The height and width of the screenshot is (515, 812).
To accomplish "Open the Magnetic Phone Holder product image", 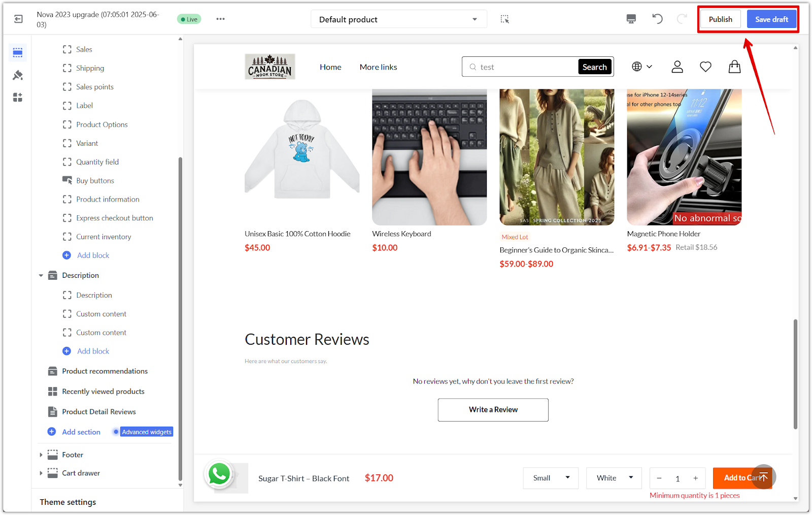I will (x=684, y=157).
